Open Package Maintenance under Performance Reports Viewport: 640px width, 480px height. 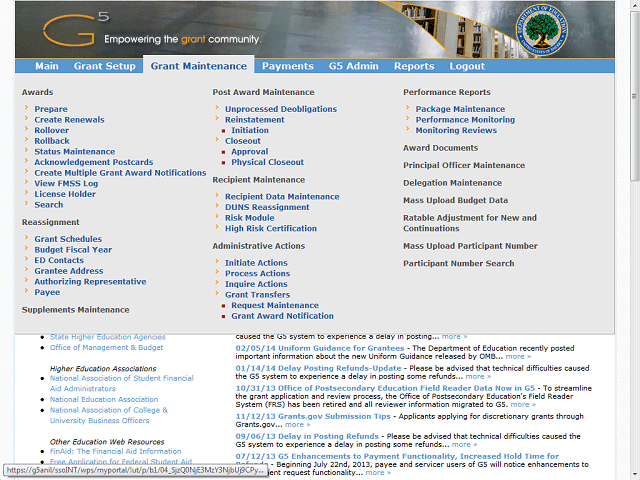(x=460, y=109)
